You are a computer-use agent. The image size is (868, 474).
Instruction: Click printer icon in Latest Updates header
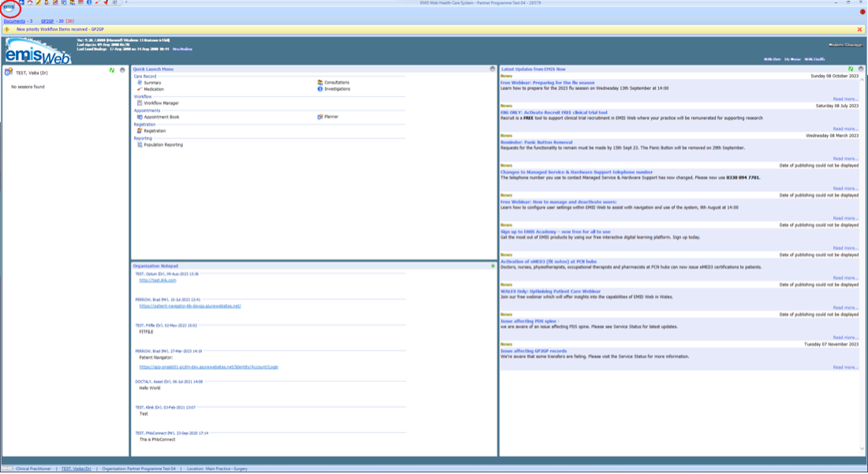point(861,69)
